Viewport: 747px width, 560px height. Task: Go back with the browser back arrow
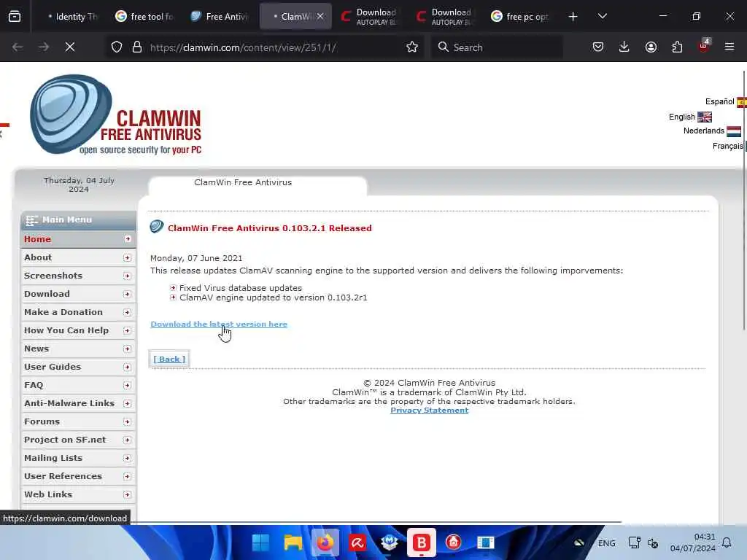18,47
